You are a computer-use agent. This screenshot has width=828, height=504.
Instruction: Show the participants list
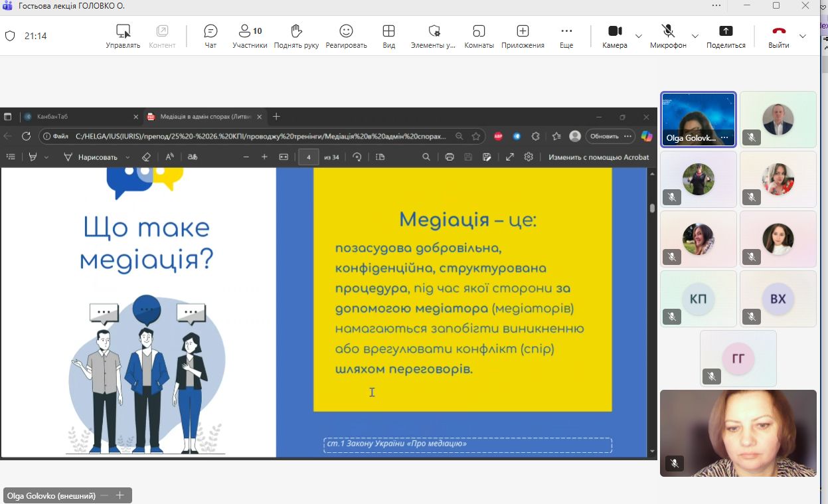point(250,36)
